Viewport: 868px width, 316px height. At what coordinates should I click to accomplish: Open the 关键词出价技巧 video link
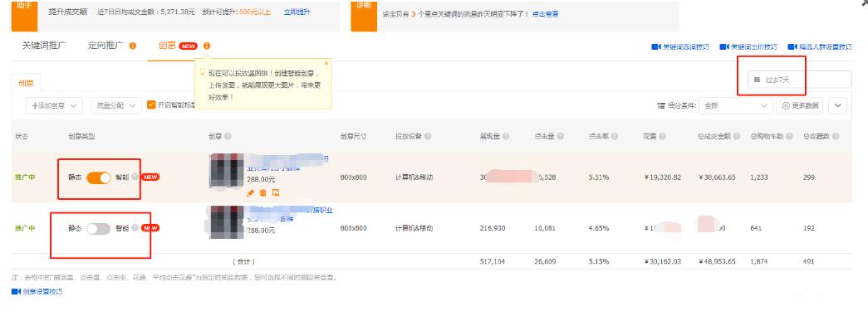click(748, 47)
